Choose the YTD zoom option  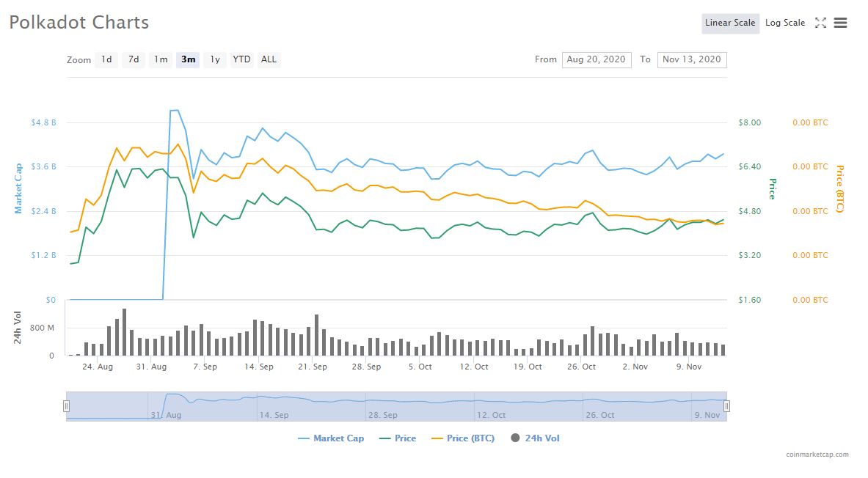click(241, 59)
